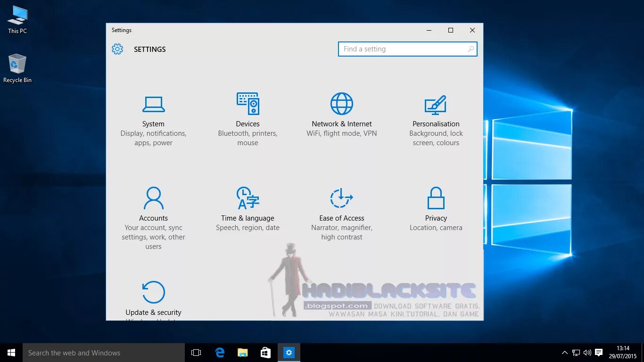The image size is (644, 362).
Task: Click the Ease of Access label
Action: [342, 218]
